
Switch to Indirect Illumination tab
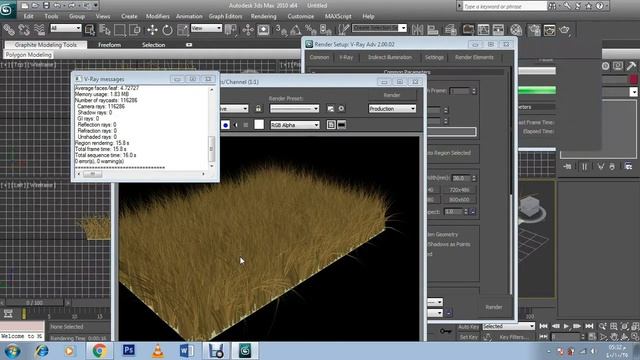390,57
